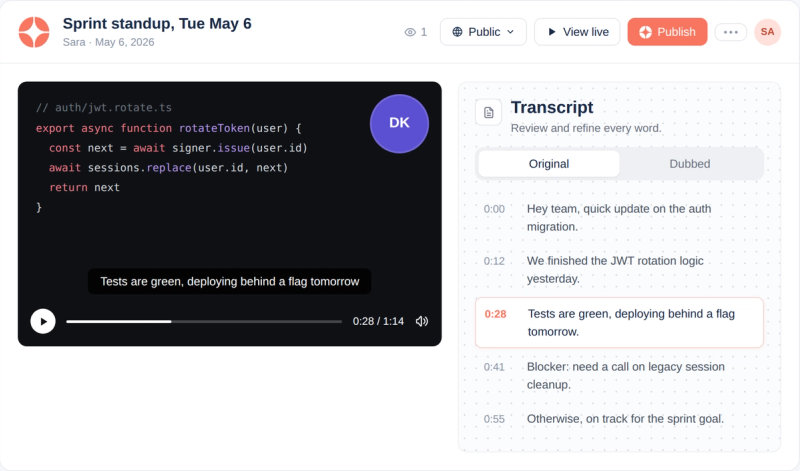800x471 pixels.
Task: Select the 0:12 JWT rotation logic line
Action: (x=619, y=270)
